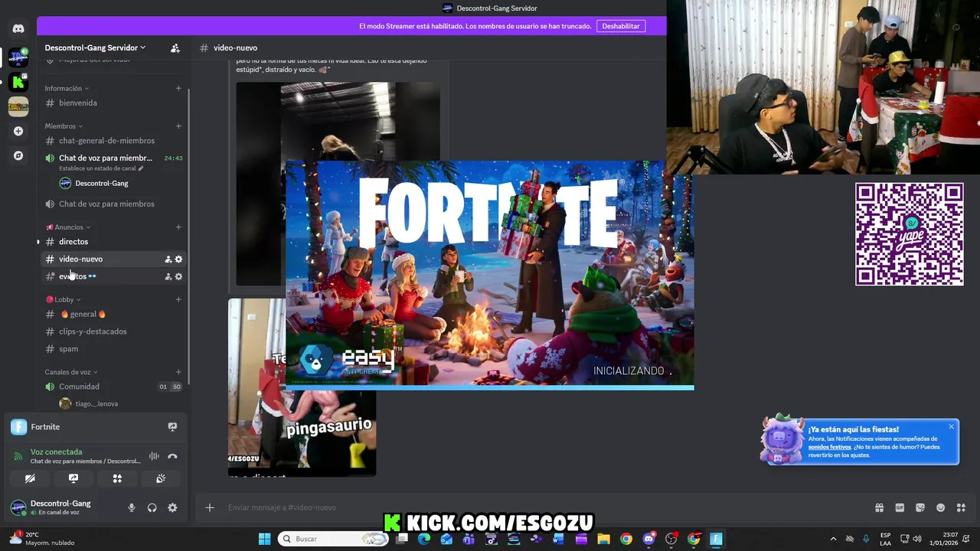Click Descontrol-Gang avatar in user panel

[18, 507]
